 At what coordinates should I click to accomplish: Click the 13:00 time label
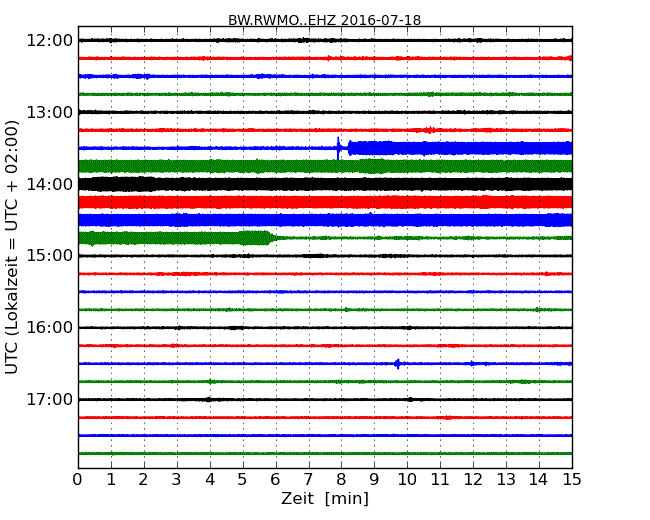[50, 112]
